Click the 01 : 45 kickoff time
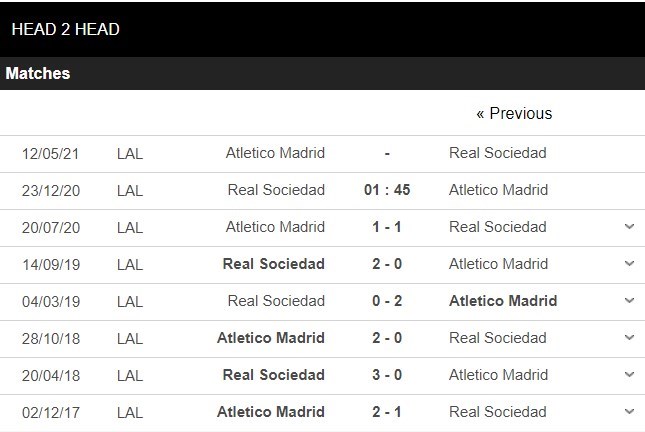The height and width of the screenshot is (432, 645). pos(387,190)
